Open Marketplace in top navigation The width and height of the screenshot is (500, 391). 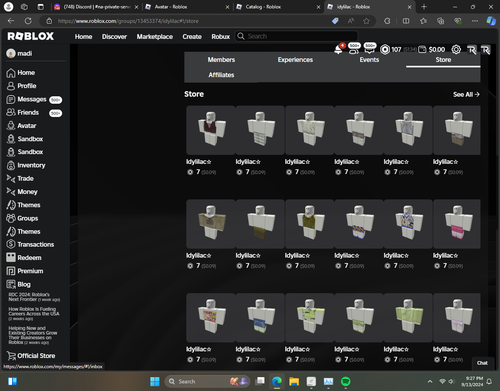(x=155, y=37)
